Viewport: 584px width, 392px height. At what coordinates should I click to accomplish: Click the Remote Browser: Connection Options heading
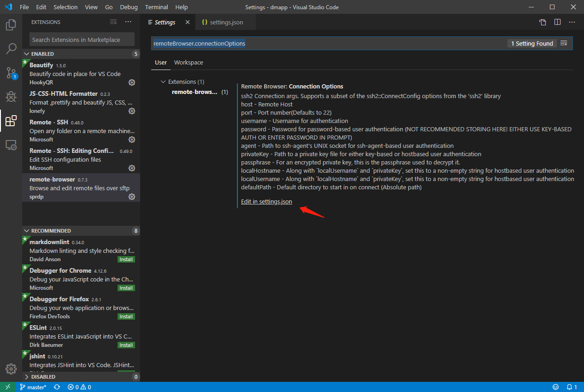tap(292, 86)
